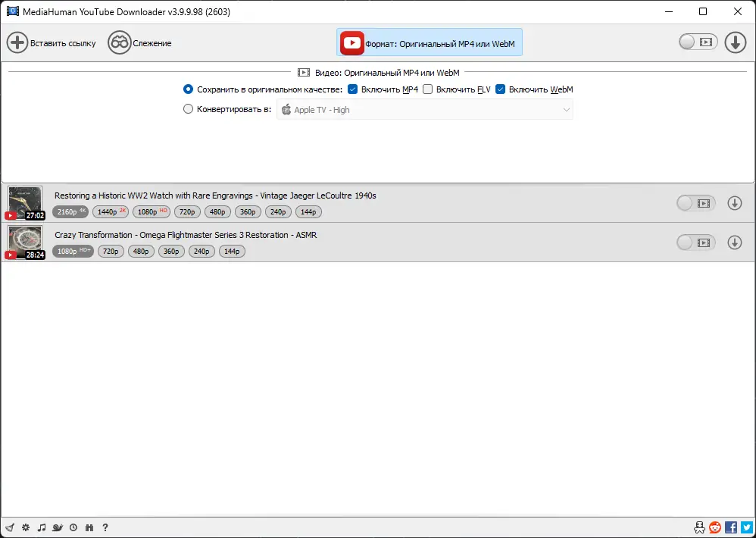Choose 360p for Jaeger LeCoultre video
Image resolution: width=756 pixels, height=538 pixels.
pos(248,211)
